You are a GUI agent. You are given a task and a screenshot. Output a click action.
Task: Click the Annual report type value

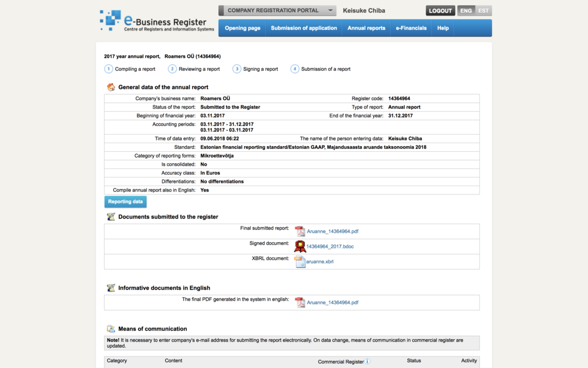tap(404, 107)
